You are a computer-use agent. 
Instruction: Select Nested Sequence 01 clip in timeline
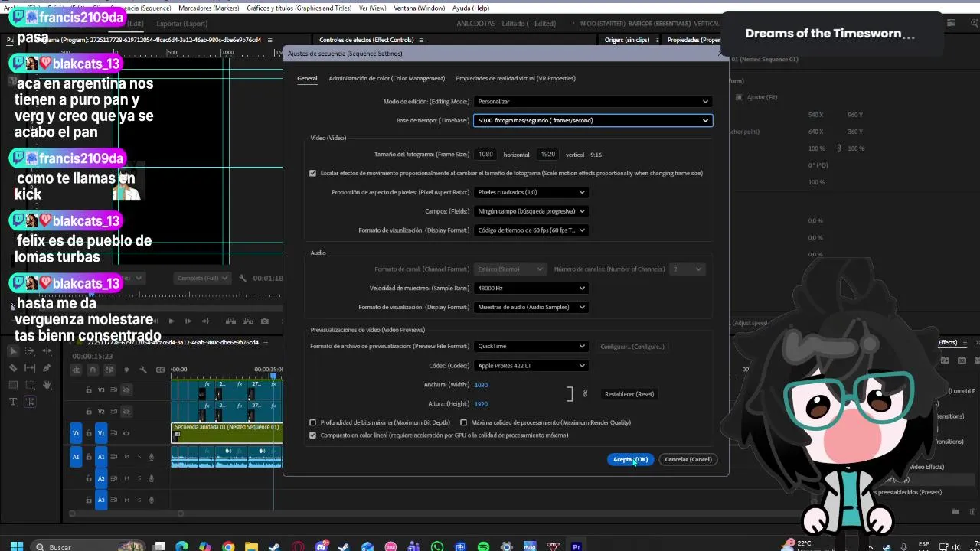click(x=227, y=433)
